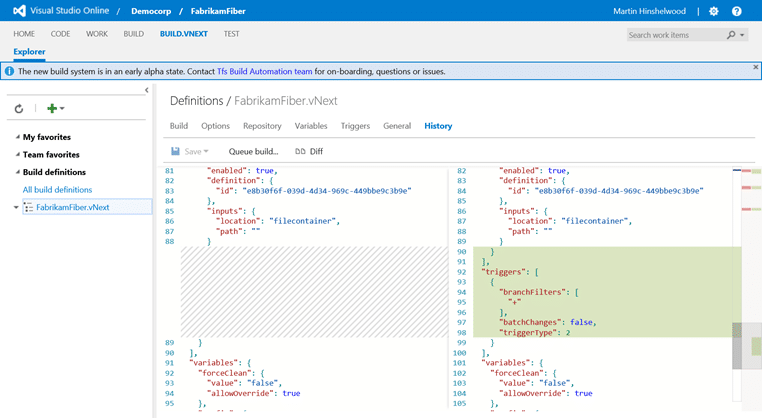Go to the CODE hub
Screen dimensions: 762x418
(x=60, y=34)
